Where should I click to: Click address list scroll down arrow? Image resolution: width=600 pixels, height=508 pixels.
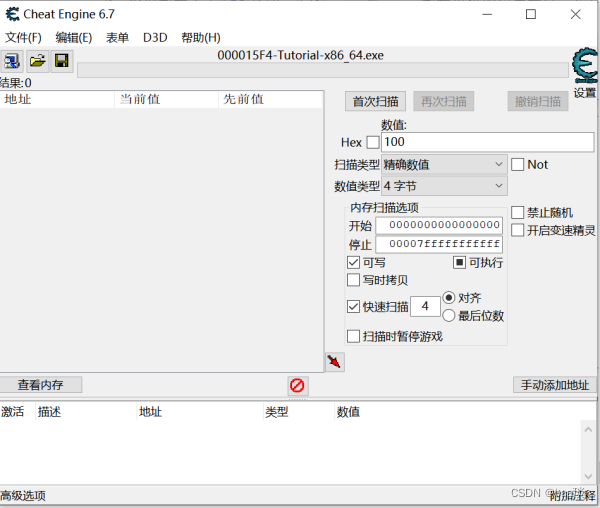point(588,477)
